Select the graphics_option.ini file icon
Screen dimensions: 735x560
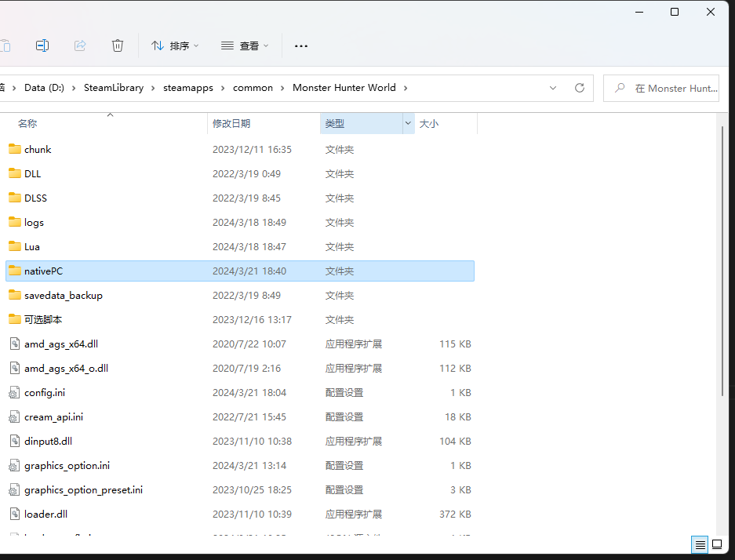(x=15, y=466)
